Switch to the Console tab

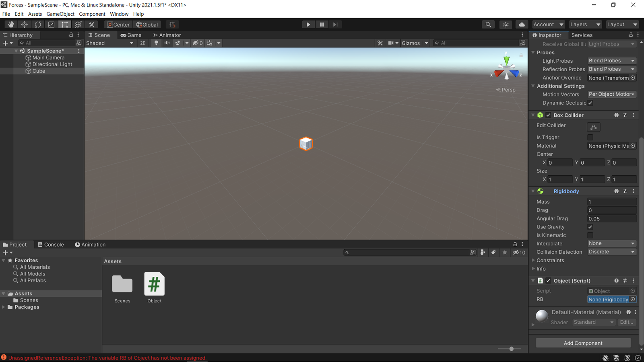click(x=51, y=245)
